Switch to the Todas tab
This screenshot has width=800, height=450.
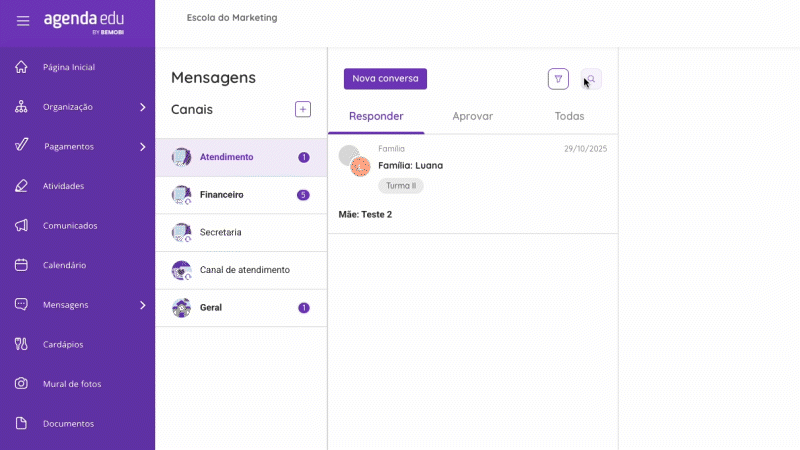569,116
